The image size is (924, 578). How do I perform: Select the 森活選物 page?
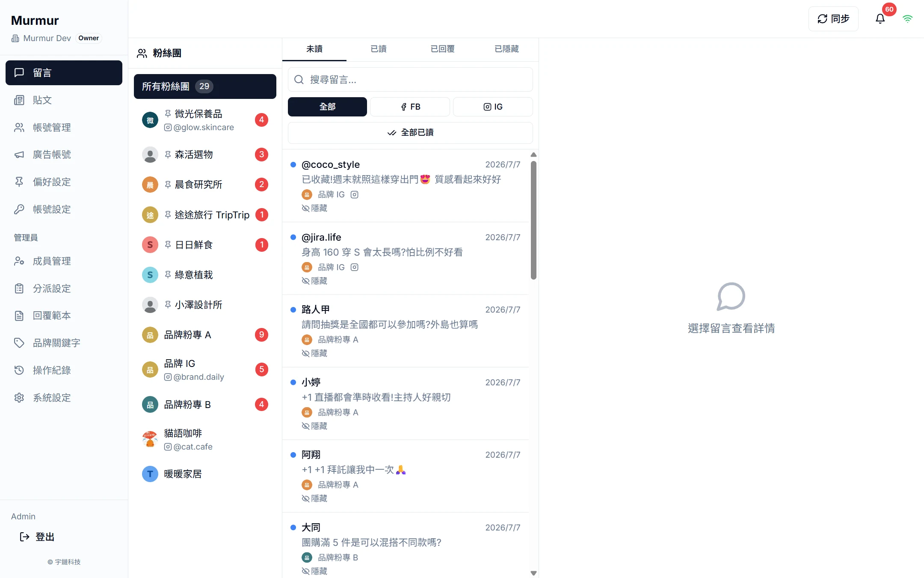205,155
